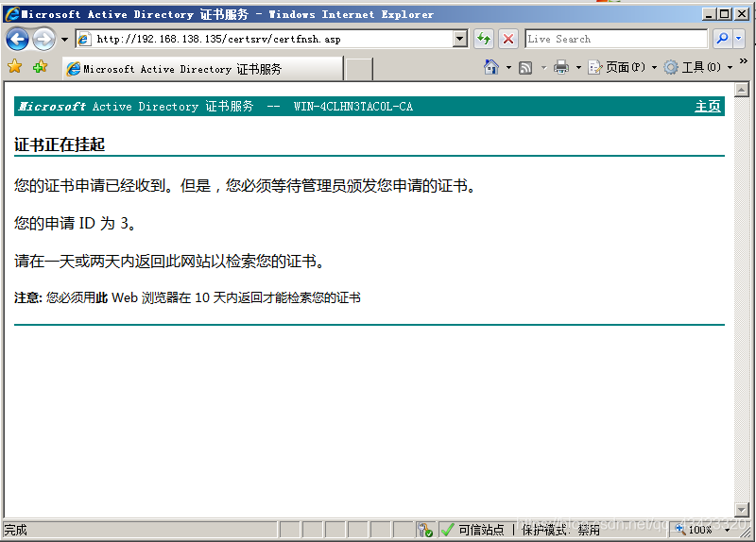Open the 工具(O) menu

698,67
